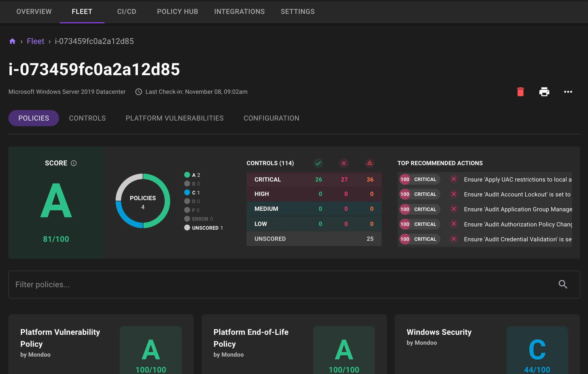Screen dimensions: 588x374
Task: Click the green checkmark icon above controls
Action: [318, 163]
